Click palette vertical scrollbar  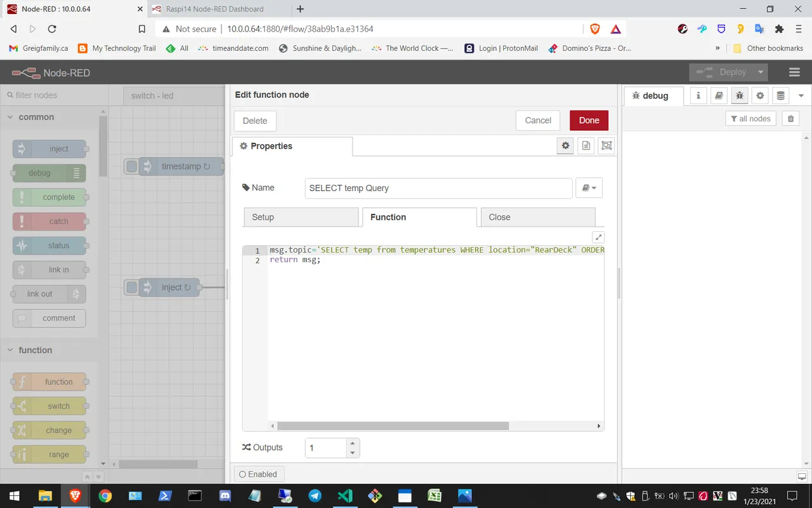click(x=103, y=146)
